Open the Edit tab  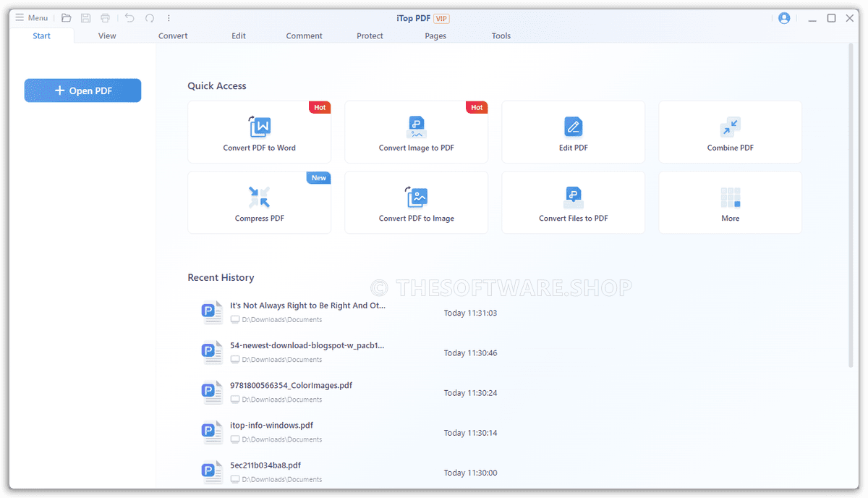pyautogui.click(x=239, y=35)
